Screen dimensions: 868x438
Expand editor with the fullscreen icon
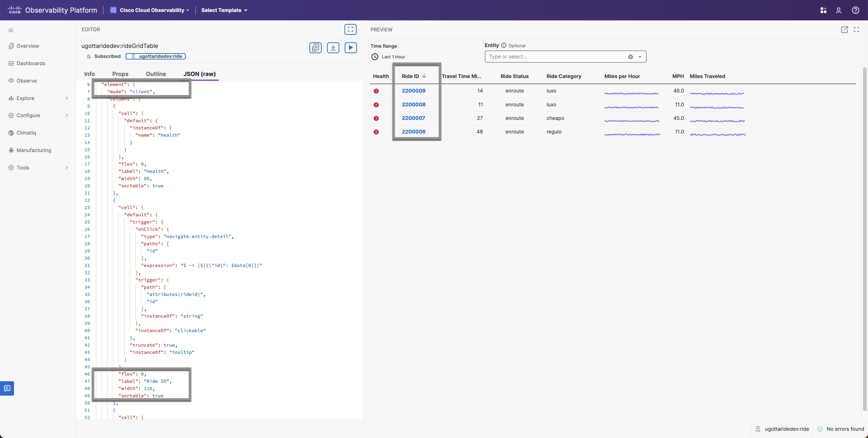350,29
